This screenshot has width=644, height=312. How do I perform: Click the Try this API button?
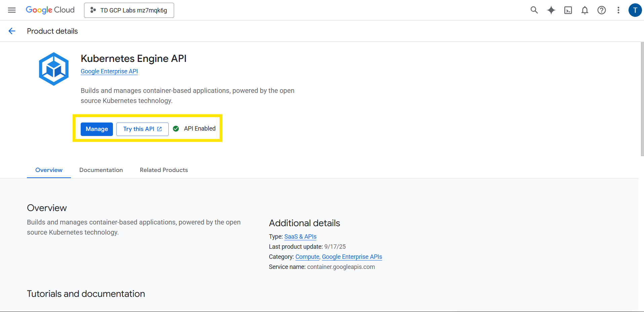(142, 129)
